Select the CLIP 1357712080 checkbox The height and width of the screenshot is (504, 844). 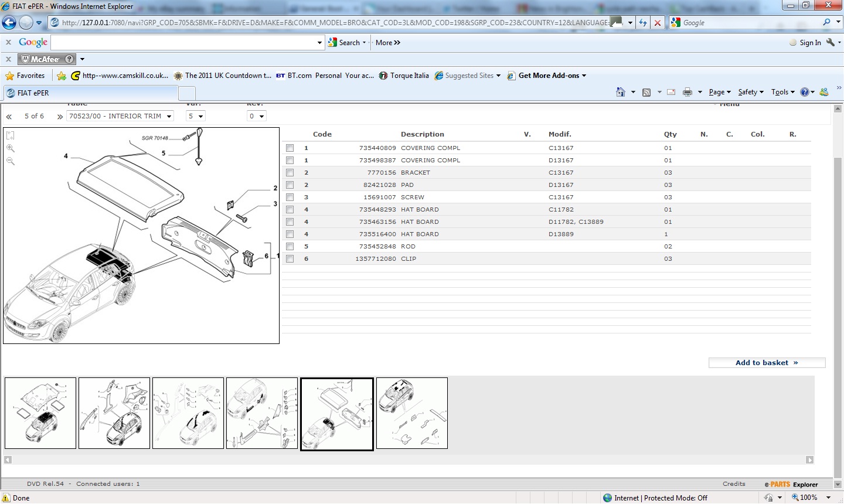click(290, 259)
